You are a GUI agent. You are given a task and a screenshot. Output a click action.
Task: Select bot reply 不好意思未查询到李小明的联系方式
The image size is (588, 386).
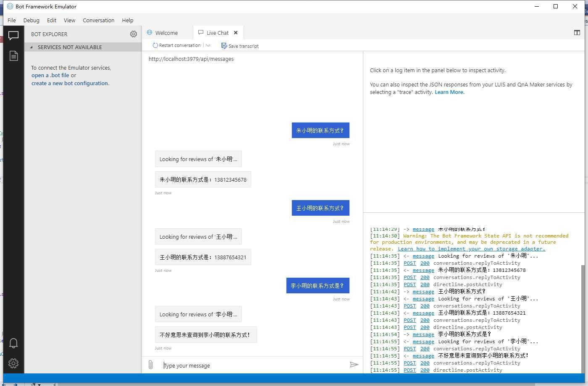coord(206,335)
